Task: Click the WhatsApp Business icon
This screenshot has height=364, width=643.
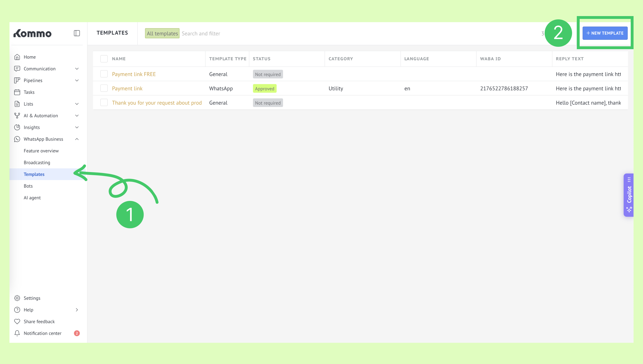Action: click(17, 139)
